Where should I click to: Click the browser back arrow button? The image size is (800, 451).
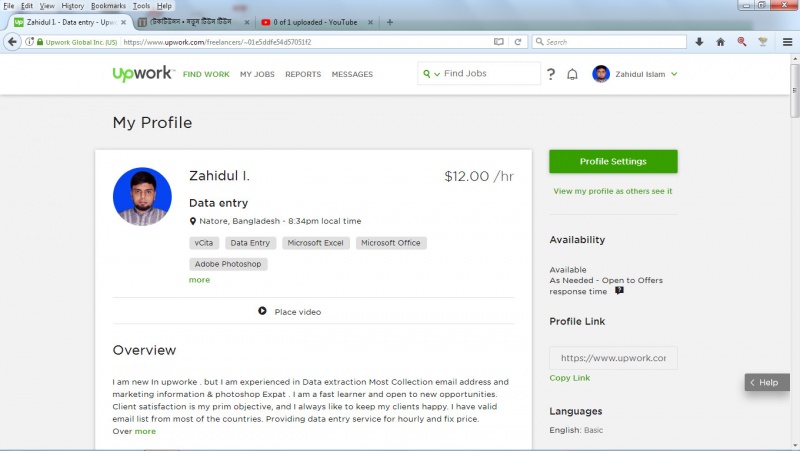(13, 42)
